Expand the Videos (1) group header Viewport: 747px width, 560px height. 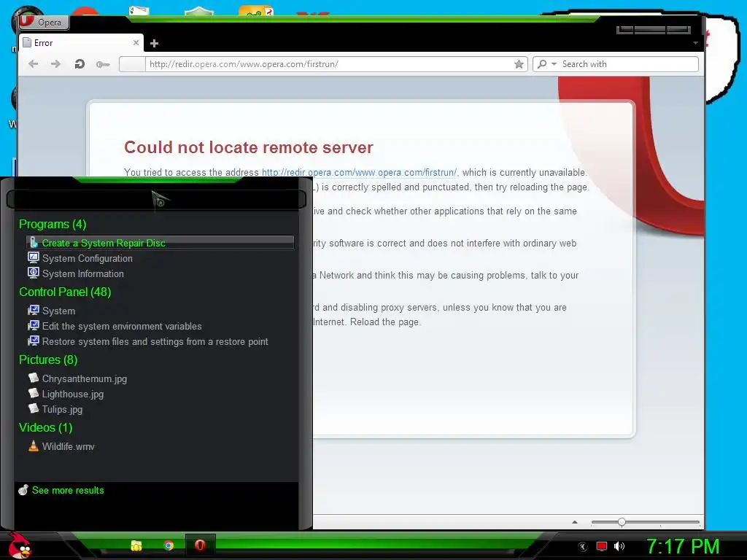tap(46, 427)
